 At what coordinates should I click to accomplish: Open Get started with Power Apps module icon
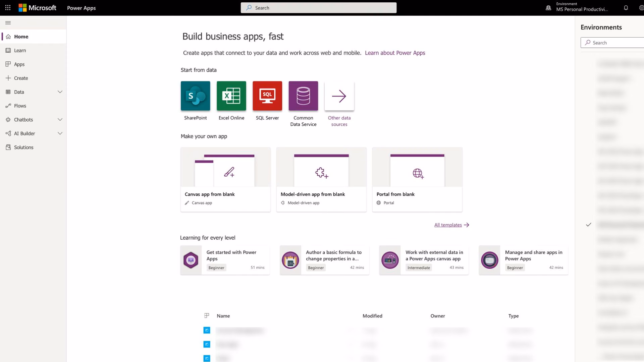[191, 260]
